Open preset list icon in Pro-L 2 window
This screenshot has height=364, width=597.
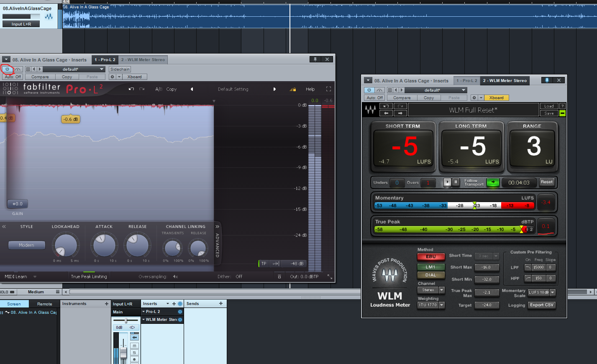click(x=28, y=69)
